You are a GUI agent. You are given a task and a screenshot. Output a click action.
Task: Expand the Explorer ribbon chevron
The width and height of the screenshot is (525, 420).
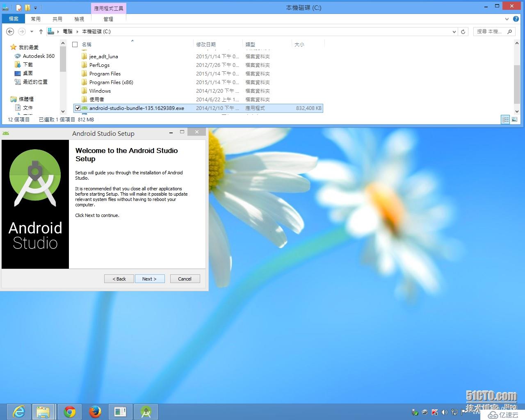(507, 19)
